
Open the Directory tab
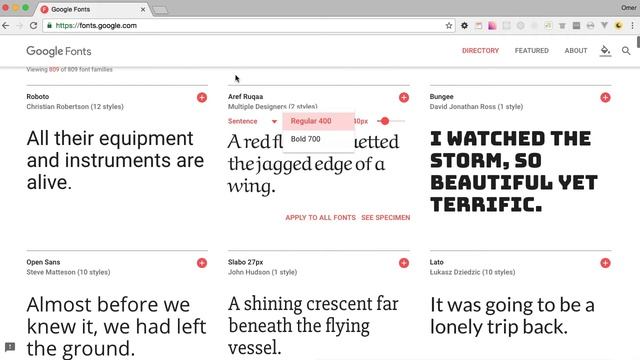[x=480, y=51]
